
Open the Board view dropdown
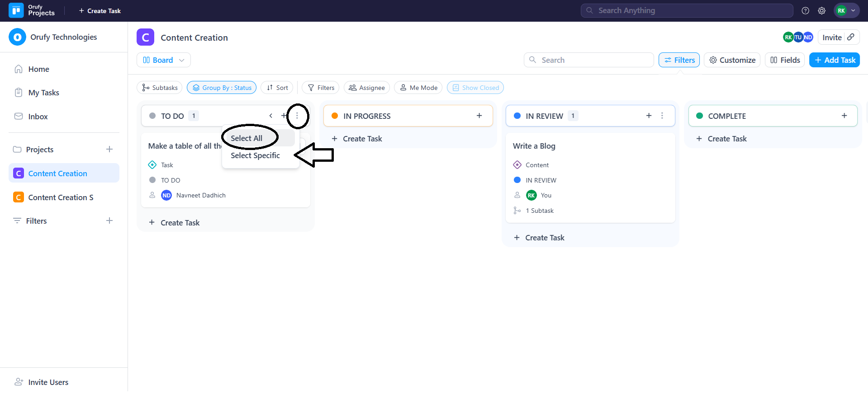click(x=163, y=60)
